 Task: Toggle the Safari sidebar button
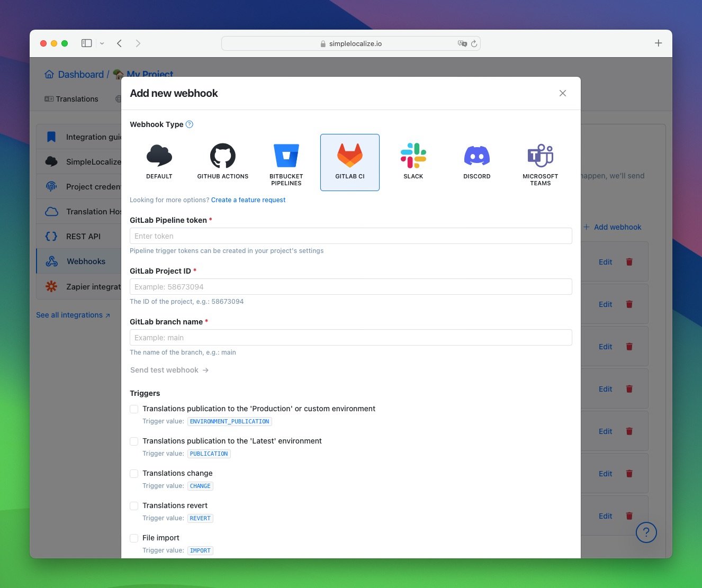click(86, 43)
